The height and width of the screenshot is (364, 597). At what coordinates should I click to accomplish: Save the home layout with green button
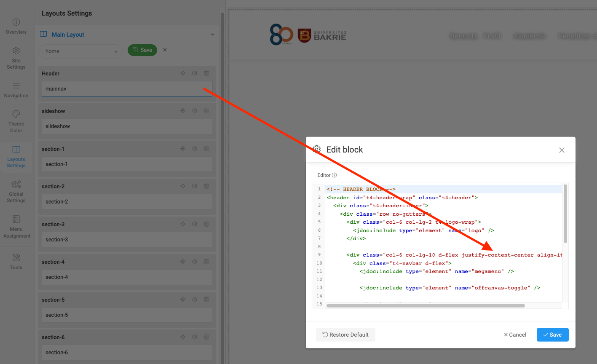142,50
